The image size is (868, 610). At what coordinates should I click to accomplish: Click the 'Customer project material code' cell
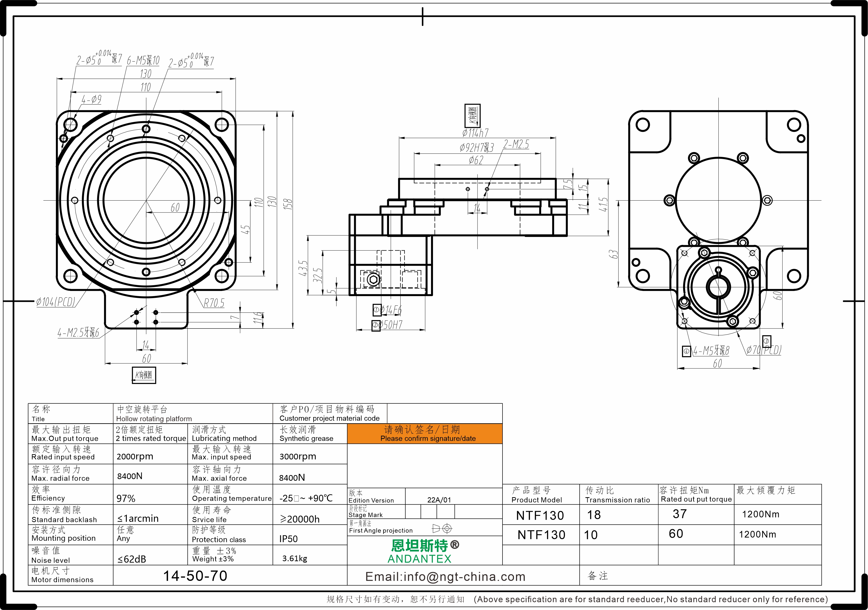[x=330, y=413]
